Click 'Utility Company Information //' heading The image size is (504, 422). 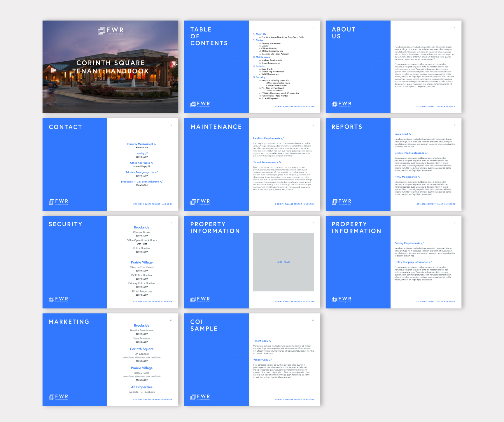point(413,262)
